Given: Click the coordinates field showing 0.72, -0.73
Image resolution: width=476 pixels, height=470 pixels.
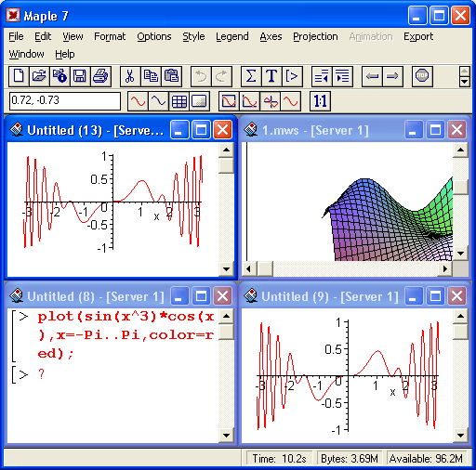Looking at the screenshot, I should click(65, 101).
